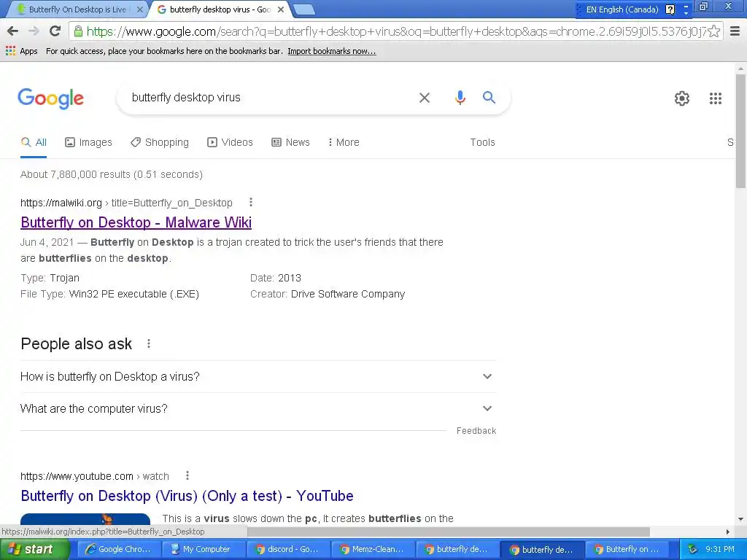Switch to Butterfly on ... taskbar window
Screen dimensions: 747x560
pyautogui.click(x=627, y=549)
